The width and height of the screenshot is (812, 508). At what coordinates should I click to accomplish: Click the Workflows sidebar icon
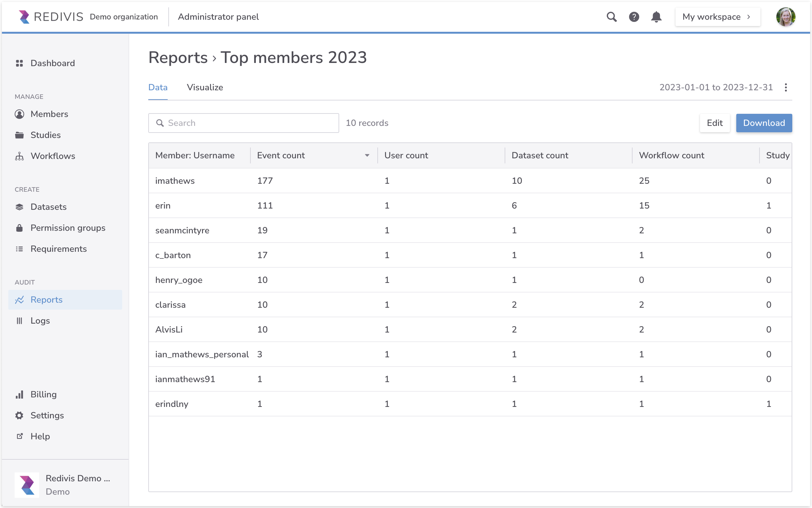(x=19, y=156)
